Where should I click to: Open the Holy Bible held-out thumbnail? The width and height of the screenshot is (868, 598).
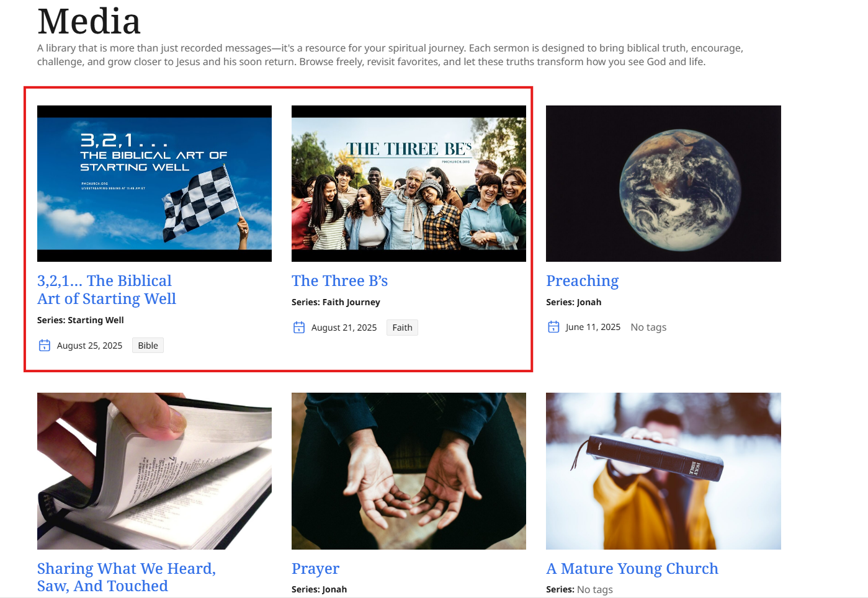(x=663, y=471)
